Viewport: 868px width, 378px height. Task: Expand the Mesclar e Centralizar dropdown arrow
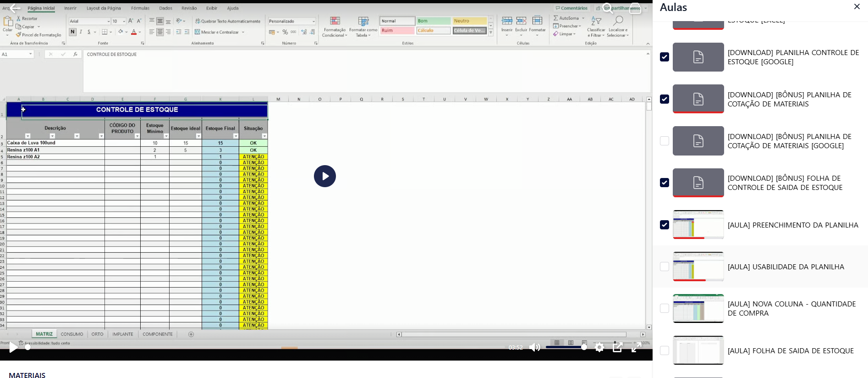(x=243, y=32)
